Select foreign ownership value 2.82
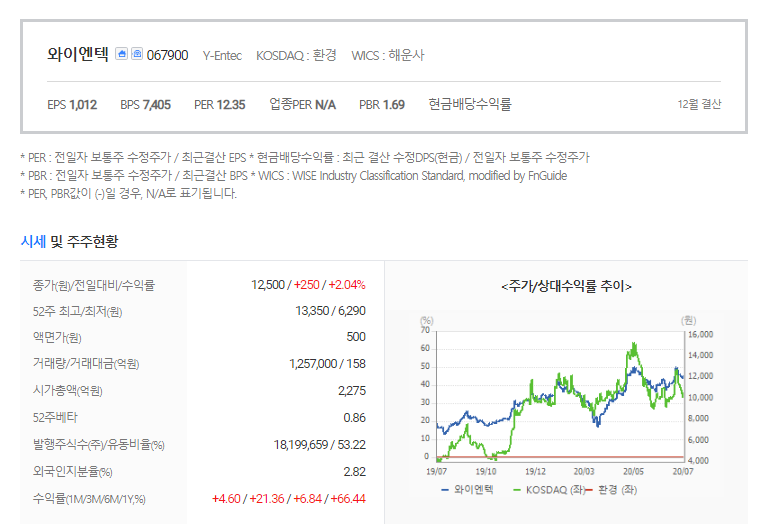Viewport: 768px width, 524px height. point(355,472)
